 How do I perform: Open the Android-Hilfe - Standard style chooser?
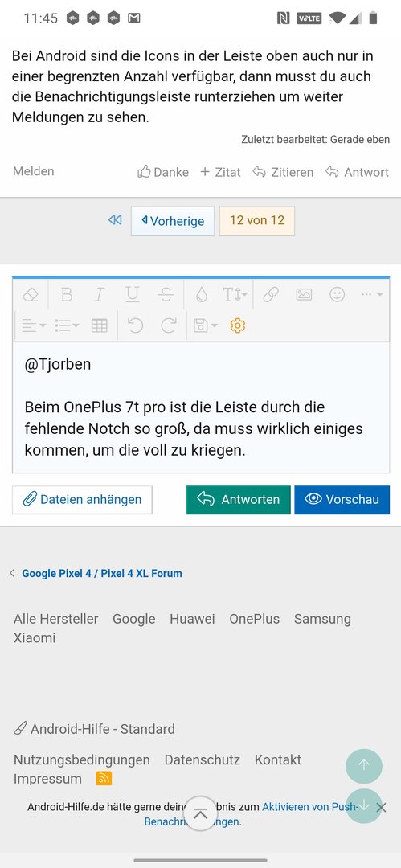94,728
